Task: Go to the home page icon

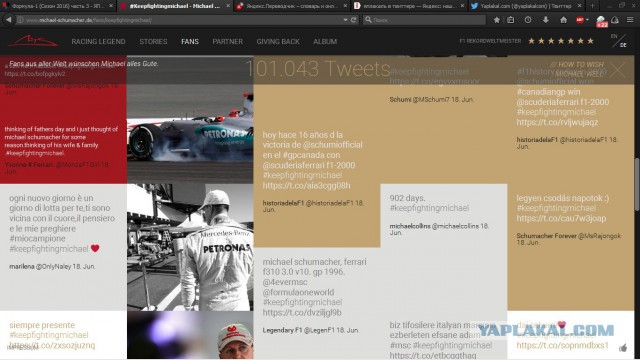Action: [x=563, y=20]
